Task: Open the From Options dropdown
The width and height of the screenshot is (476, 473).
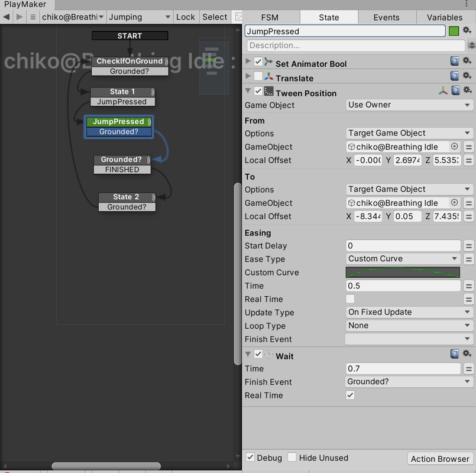Action: coord(409,133)
